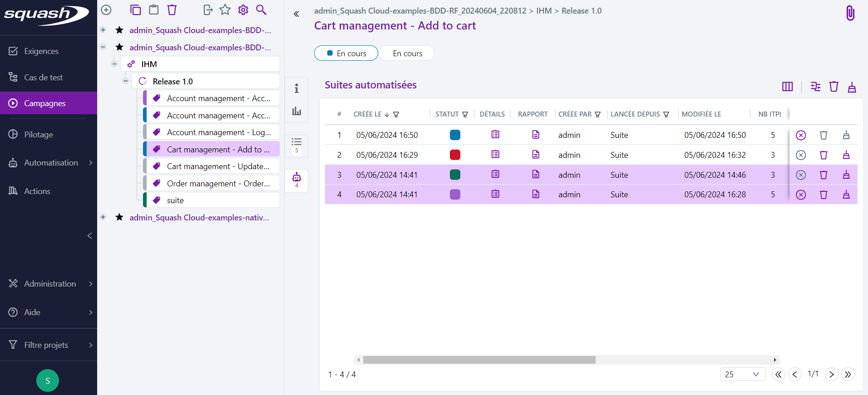Open the statistics bar chart panel
The height and width of the screenshot is (395, 868).
[x=296, y=111]
